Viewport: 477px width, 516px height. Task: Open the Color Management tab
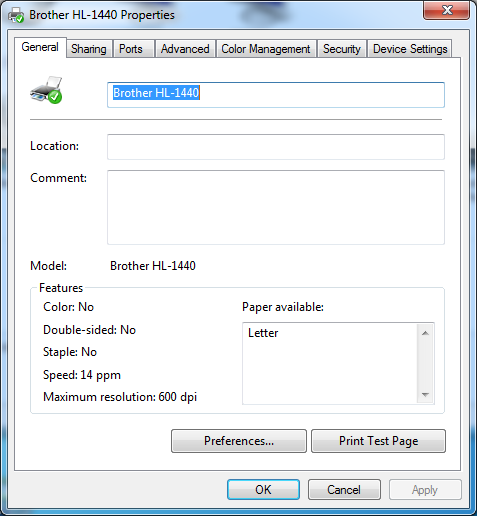pyautogui.click(x=266, y=49)
